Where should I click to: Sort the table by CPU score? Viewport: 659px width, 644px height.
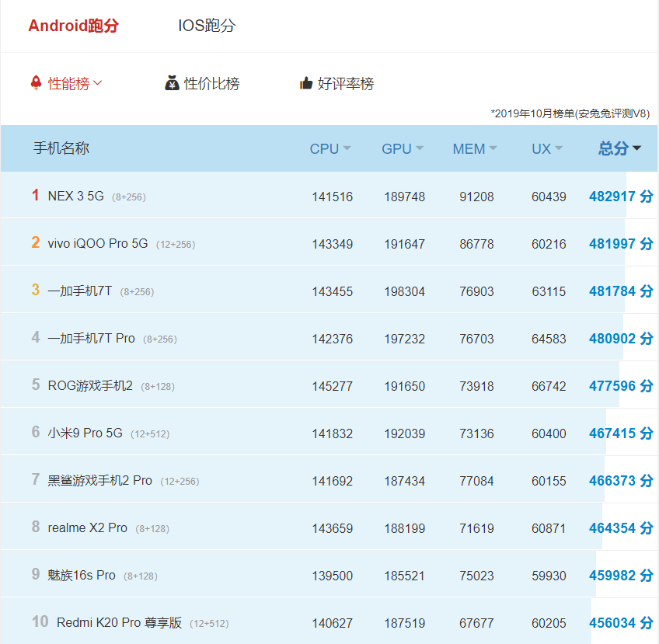click(x=330, y=148)
